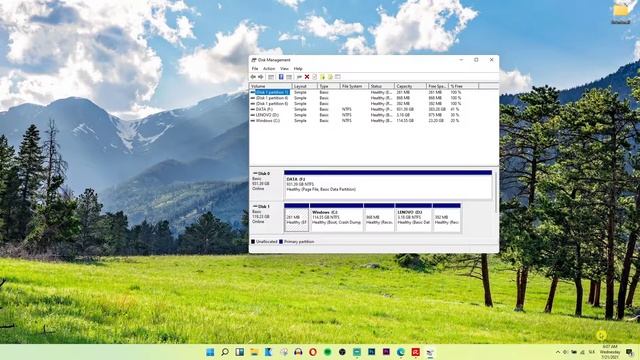
Task: Open the File menu
Action: pyautogui.click(x=255, y=69)
